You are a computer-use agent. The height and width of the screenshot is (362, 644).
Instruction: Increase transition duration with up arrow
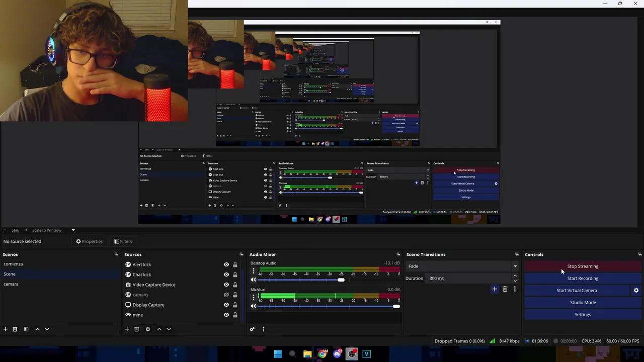click(515, 276)
